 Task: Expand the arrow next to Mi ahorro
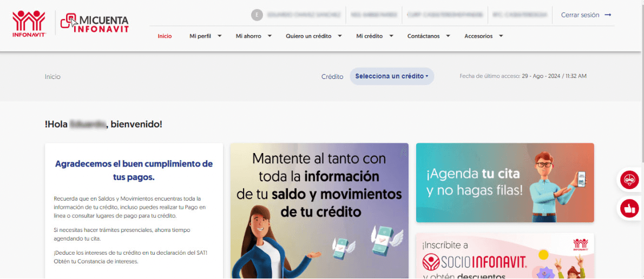point(270,36)
